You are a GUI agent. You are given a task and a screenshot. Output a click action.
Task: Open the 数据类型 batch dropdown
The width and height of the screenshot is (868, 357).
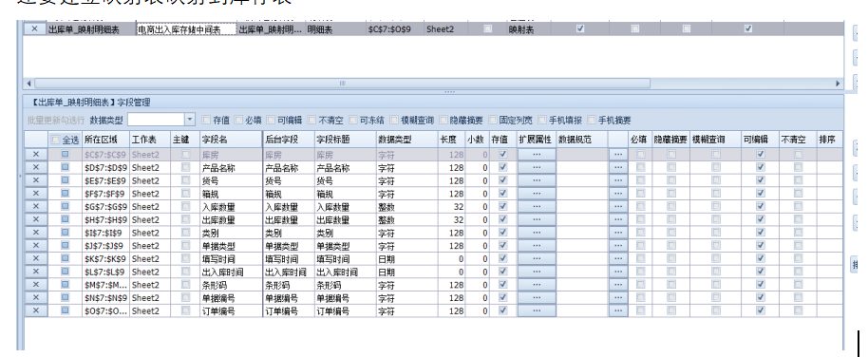pyautogui.click(x=190, y=120)
